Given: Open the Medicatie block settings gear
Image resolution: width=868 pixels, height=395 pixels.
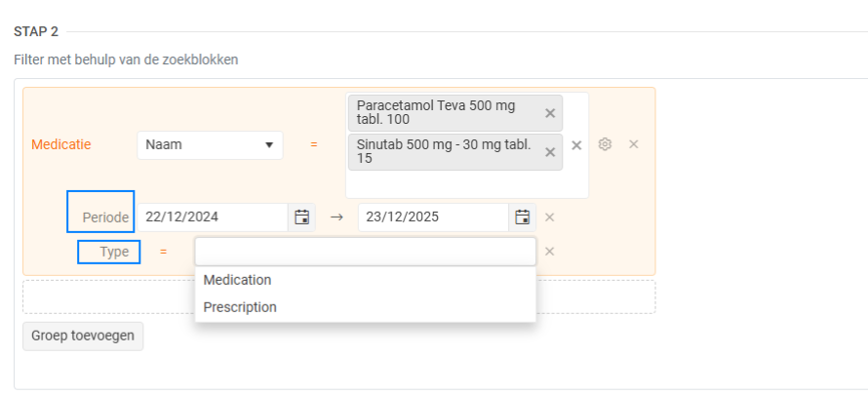Looking at the screenshot, I should tap(605, 144).
